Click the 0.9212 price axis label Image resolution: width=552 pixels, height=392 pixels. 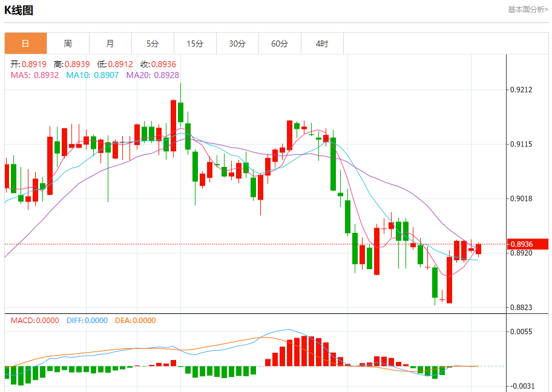pos(521,90)
